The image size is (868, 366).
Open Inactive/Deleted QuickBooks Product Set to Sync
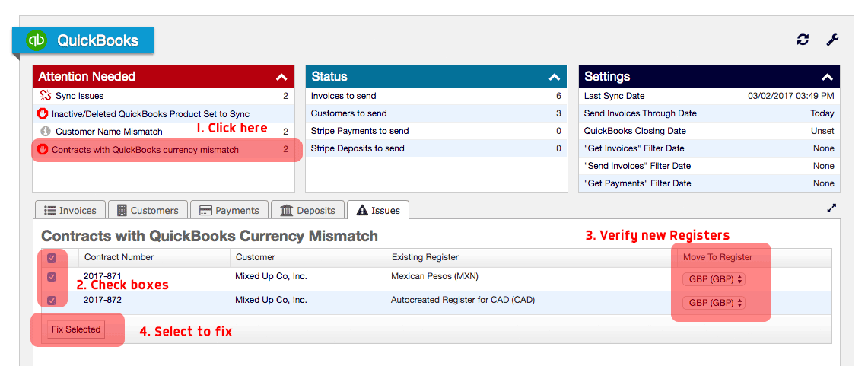pos(162,113)
